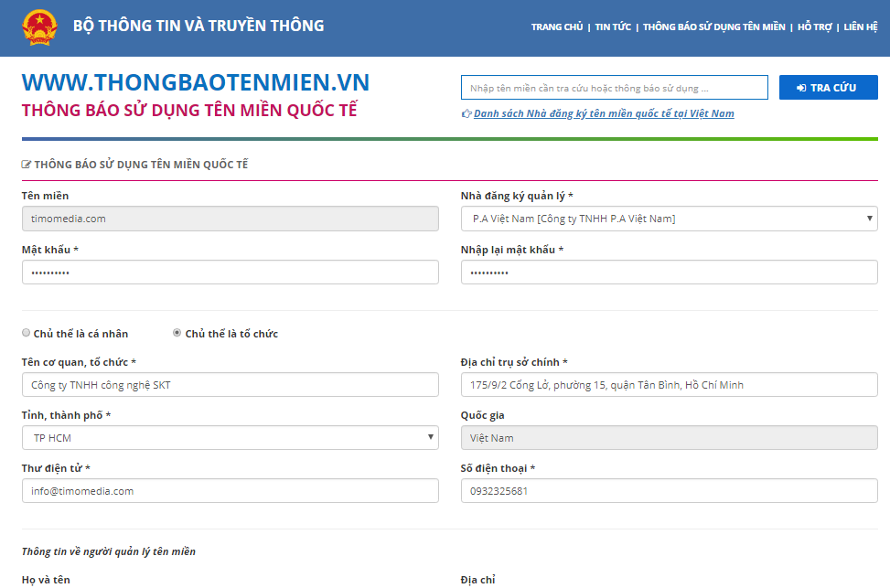Open 'Danh sách Nhà đăng ký tên miền' link

tap(604, 113)
